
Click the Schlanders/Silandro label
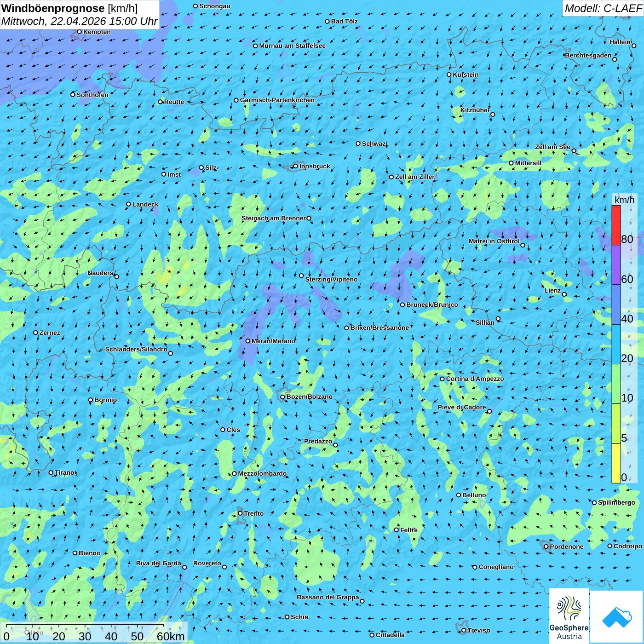136,349
